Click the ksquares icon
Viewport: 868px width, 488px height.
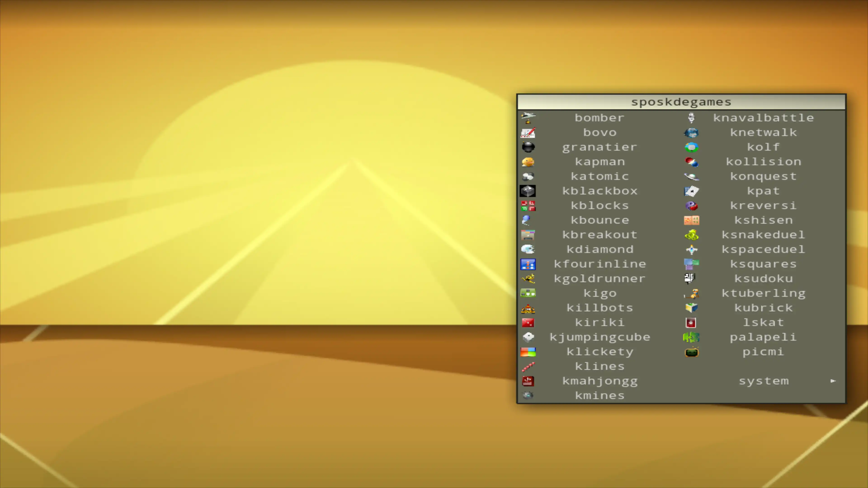click(x=691, y=264)
